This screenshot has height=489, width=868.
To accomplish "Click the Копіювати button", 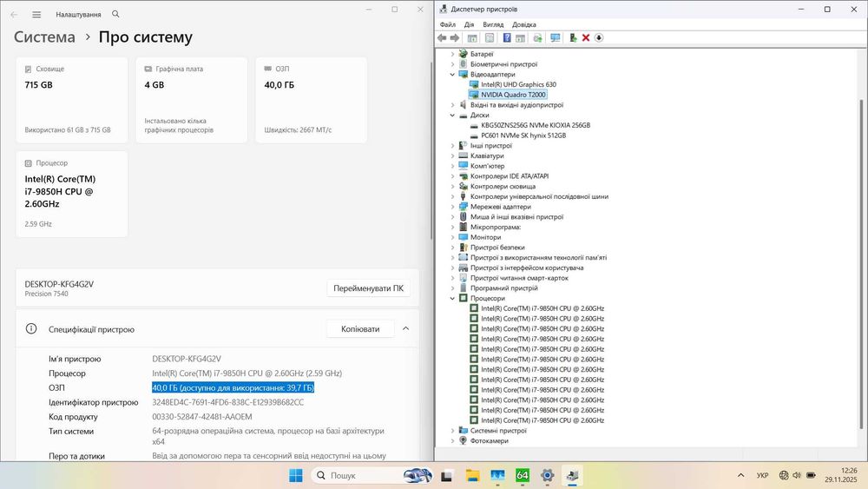I will point(360,329).
